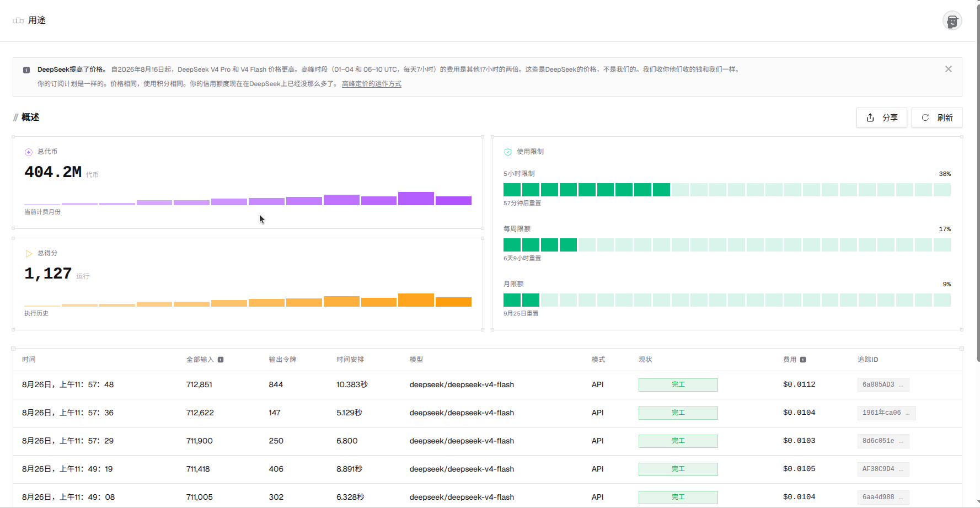This screenshot has height=508, width=980.
Task: Click the 5小时限制 usage progress bar
Action: [727, 190]
